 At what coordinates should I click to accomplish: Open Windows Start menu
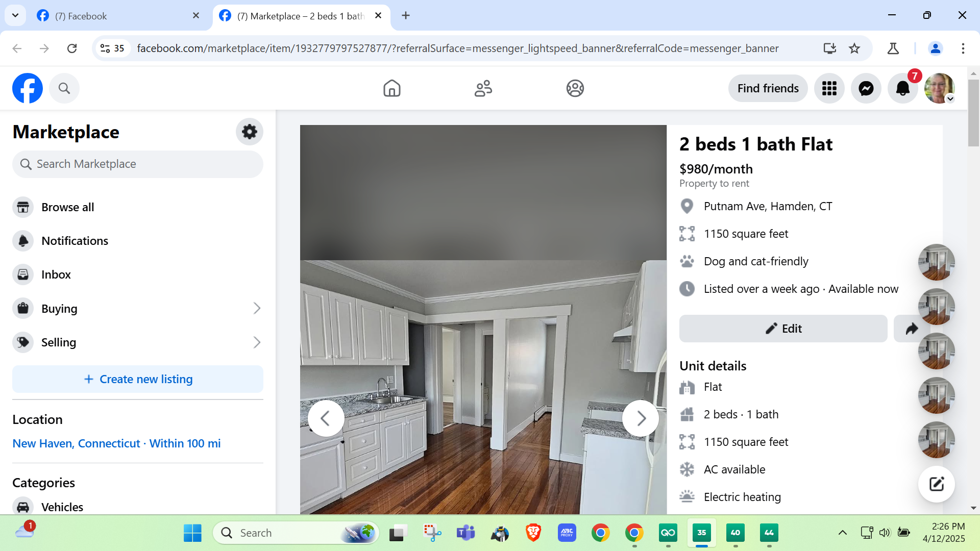coord(192,533)
